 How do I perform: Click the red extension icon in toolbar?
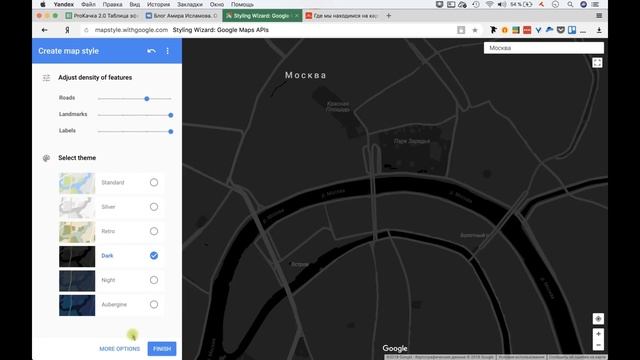click(x=527, y=30)
